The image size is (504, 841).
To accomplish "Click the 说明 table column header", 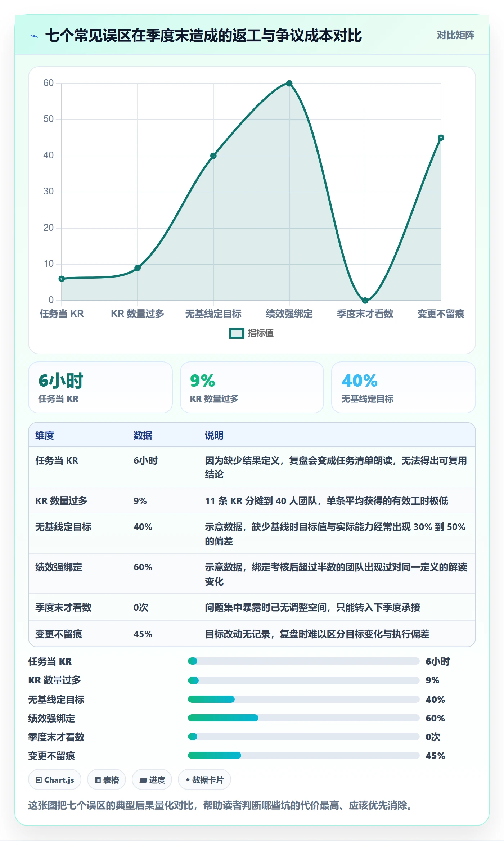I will point(214,435).
